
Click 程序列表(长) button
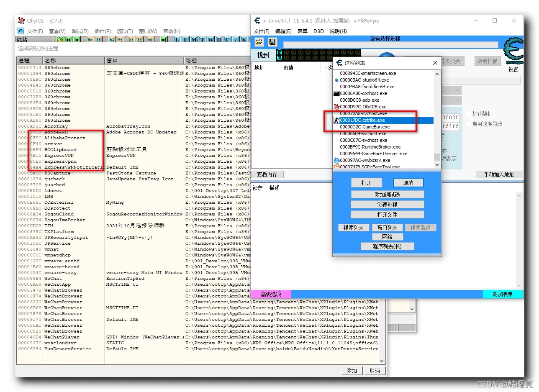pos(387,246)
